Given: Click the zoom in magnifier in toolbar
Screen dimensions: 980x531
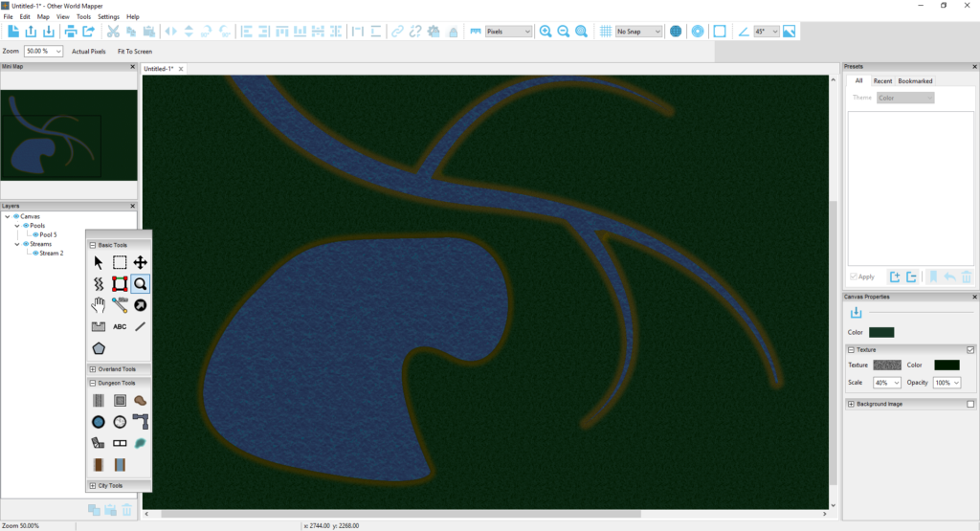Looking at the screenshot, I should tap(546, 32).
